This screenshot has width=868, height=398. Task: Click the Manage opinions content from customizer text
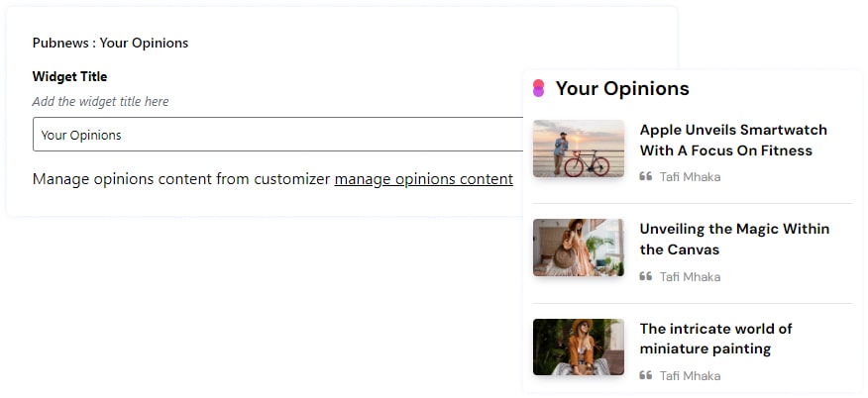point(181,179)
